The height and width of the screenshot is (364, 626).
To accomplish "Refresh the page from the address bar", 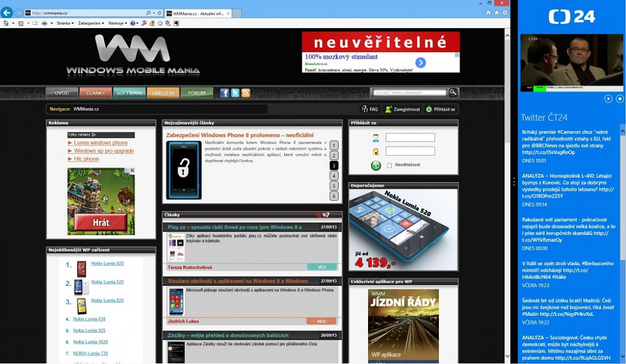I will point(160,13).
